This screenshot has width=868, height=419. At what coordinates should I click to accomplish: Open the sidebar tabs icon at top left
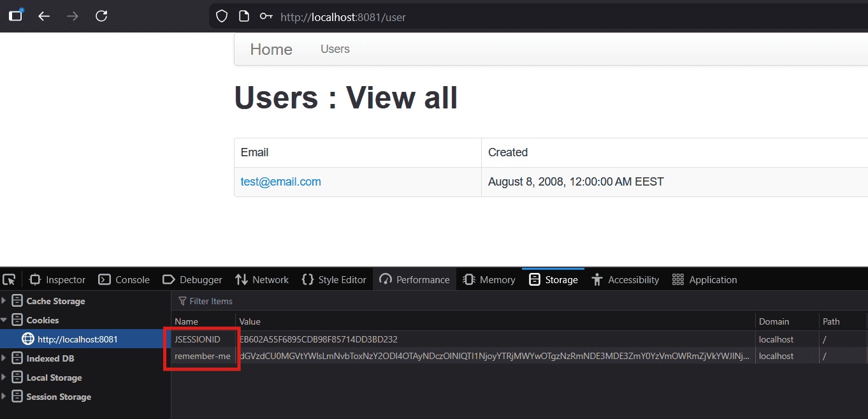(15, 16)
